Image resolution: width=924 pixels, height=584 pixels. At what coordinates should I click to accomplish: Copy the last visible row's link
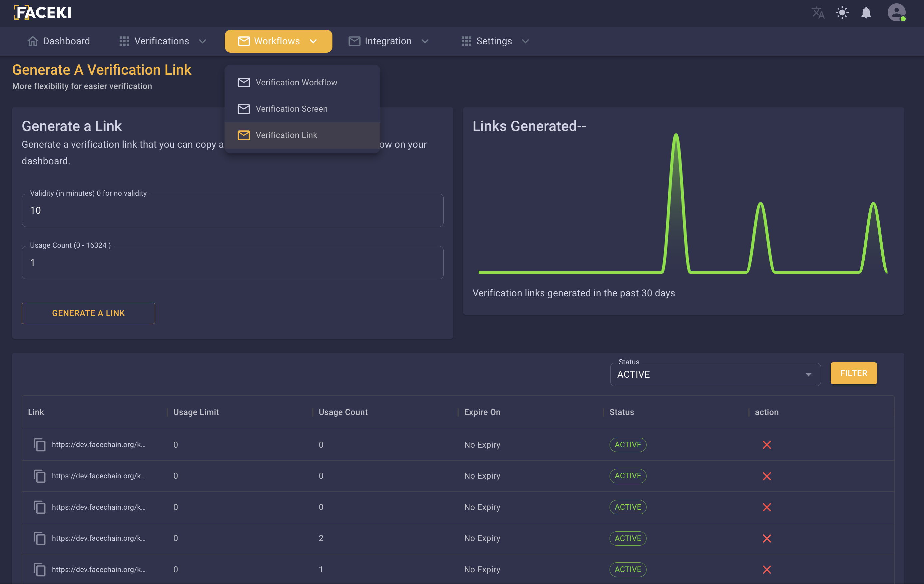point(40,569)
